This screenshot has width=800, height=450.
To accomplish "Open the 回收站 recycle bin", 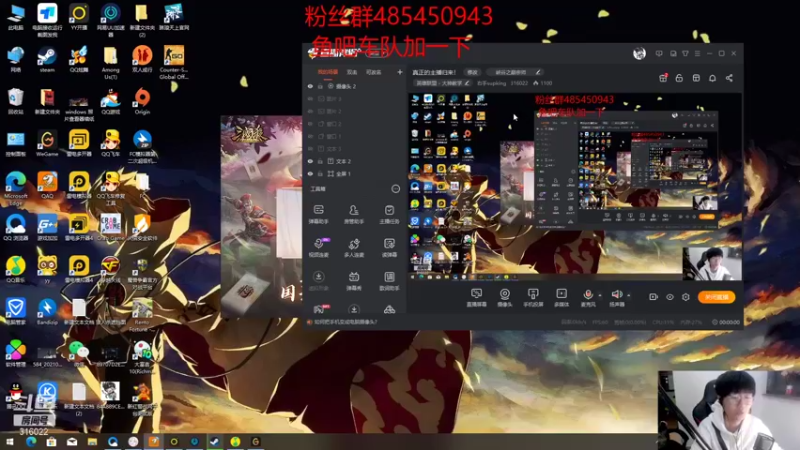I will pos(16,101).
